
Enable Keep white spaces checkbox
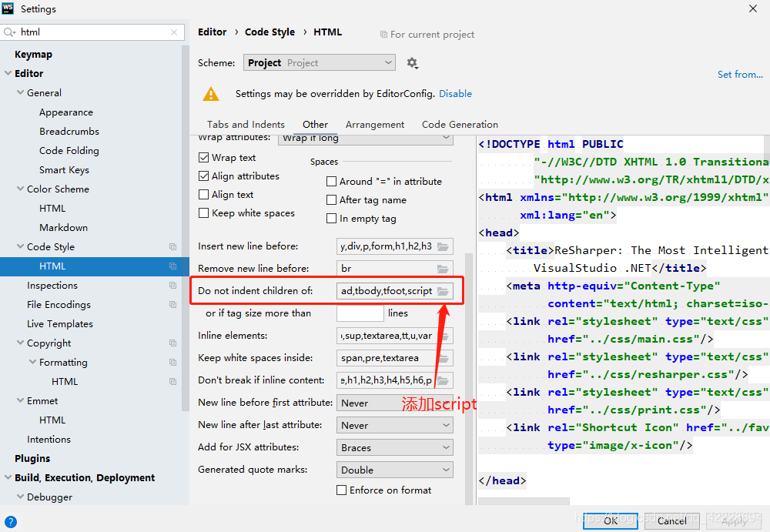tap(203, 213)
